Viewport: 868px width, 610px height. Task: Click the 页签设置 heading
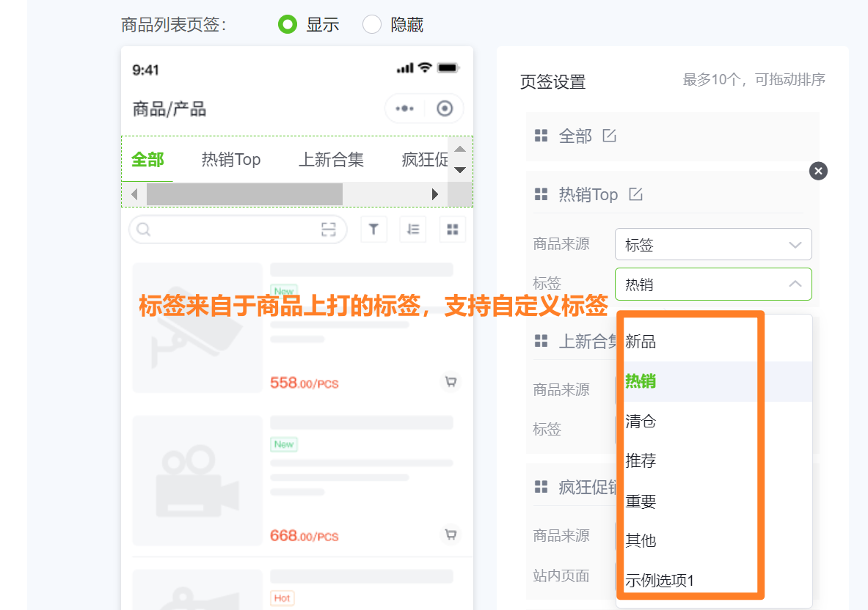click(552, 82)
